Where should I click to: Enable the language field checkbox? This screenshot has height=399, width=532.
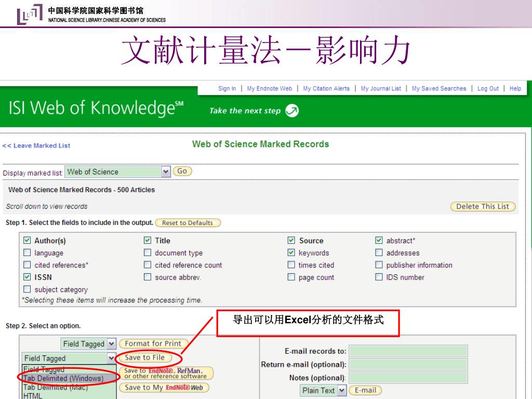[x=27, y=253]
